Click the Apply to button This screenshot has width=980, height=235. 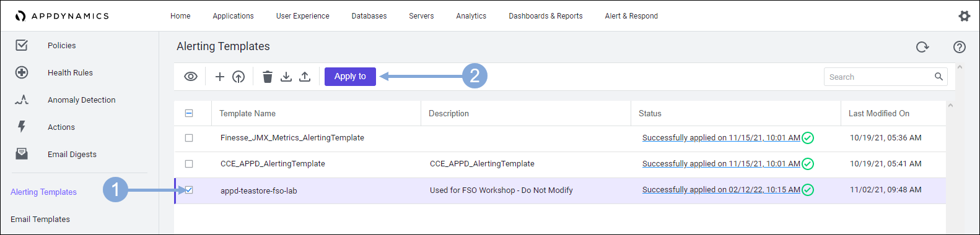click(x=350, y=77)
